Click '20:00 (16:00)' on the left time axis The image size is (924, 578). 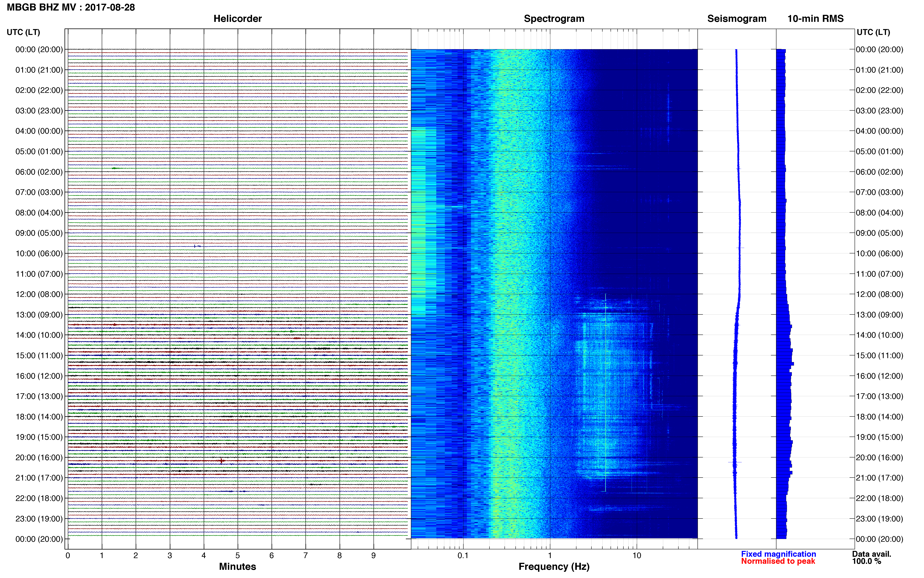tap(39, 458)
